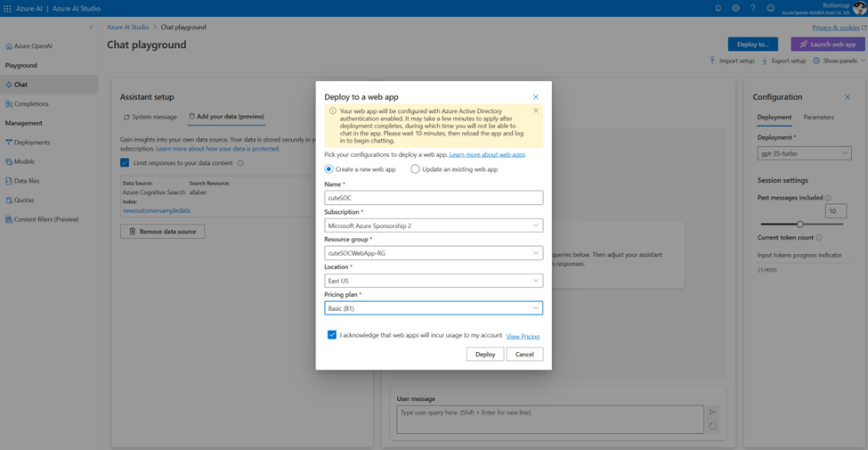Toggle the usage acknowledgment checkbox
Viewport: 868px width, 450px height.
tap(332, 335)
